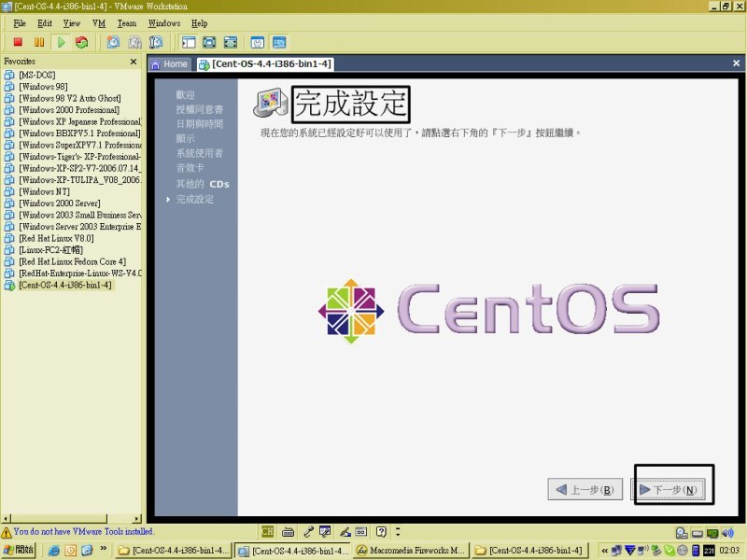Open the Help menu
The width and height of the screenshot is (747, 560).
200,23
